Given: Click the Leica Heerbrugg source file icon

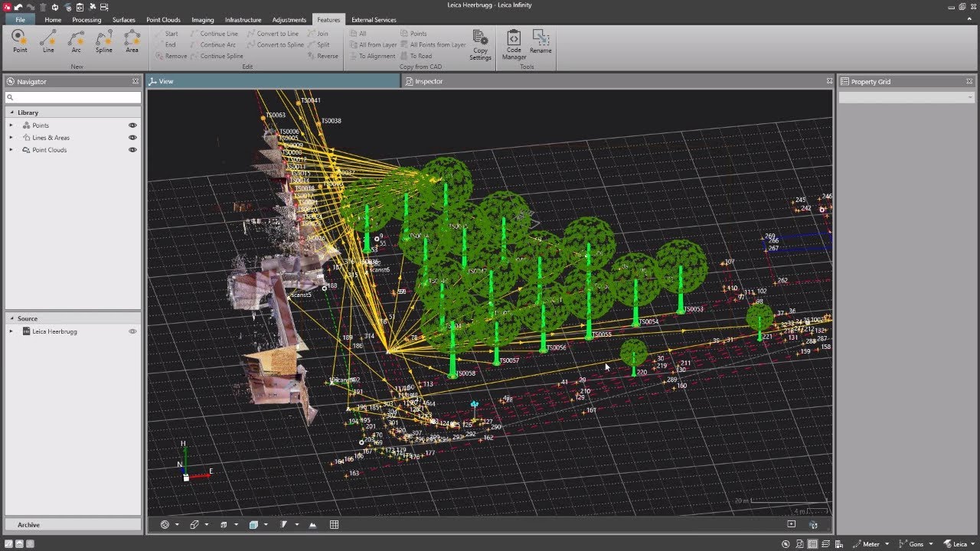Looking at the screenshot, I should pyautogui.click(x=27, y=331).
